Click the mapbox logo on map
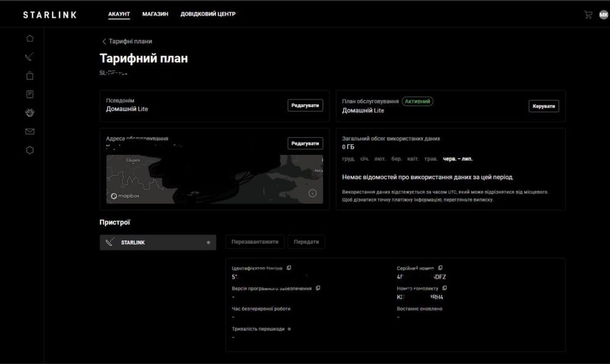 click(125, 196)
